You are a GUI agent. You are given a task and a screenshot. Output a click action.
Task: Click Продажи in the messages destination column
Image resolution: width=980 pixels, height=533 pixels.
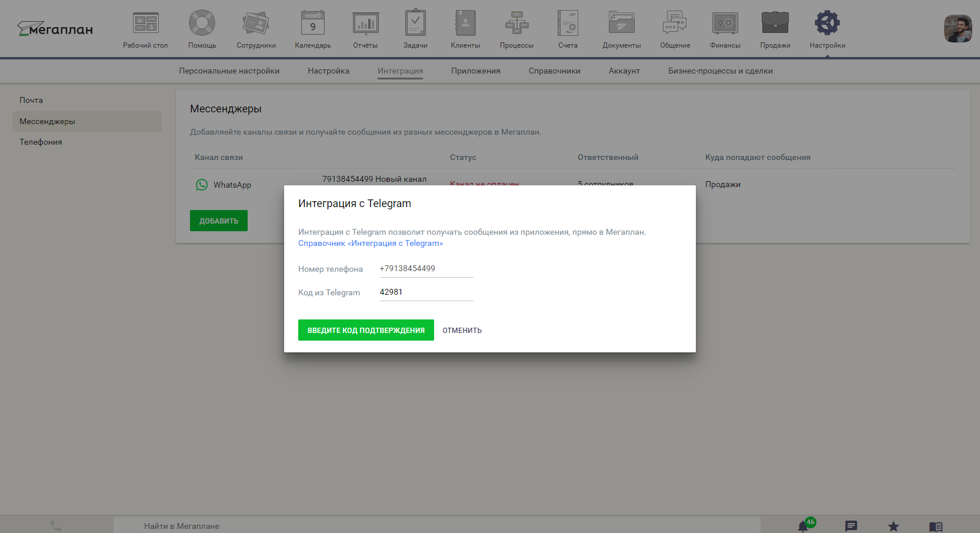pos(723,184)
